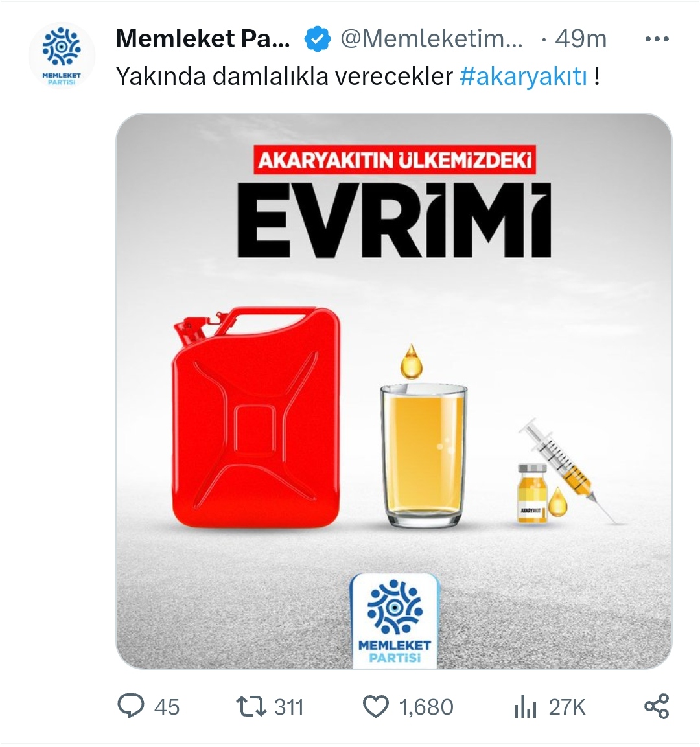Click the 27K views count
The image size is (700, 747).
click(567, 707)
